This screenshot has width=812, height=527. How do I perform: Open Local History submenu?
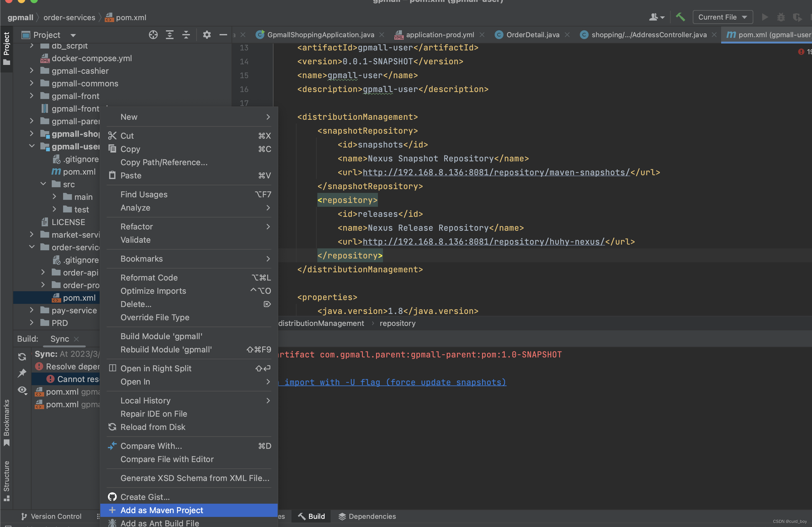(x=189, y=401)
